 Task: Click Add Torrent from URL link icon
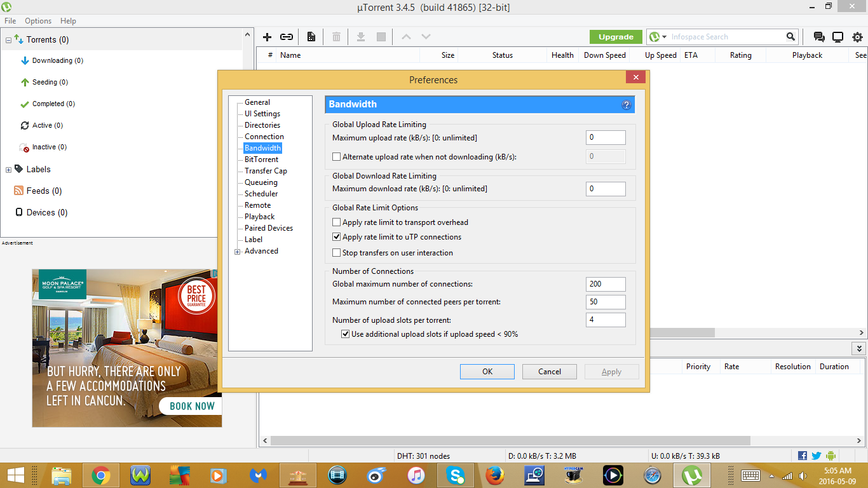tap(287, 37)
